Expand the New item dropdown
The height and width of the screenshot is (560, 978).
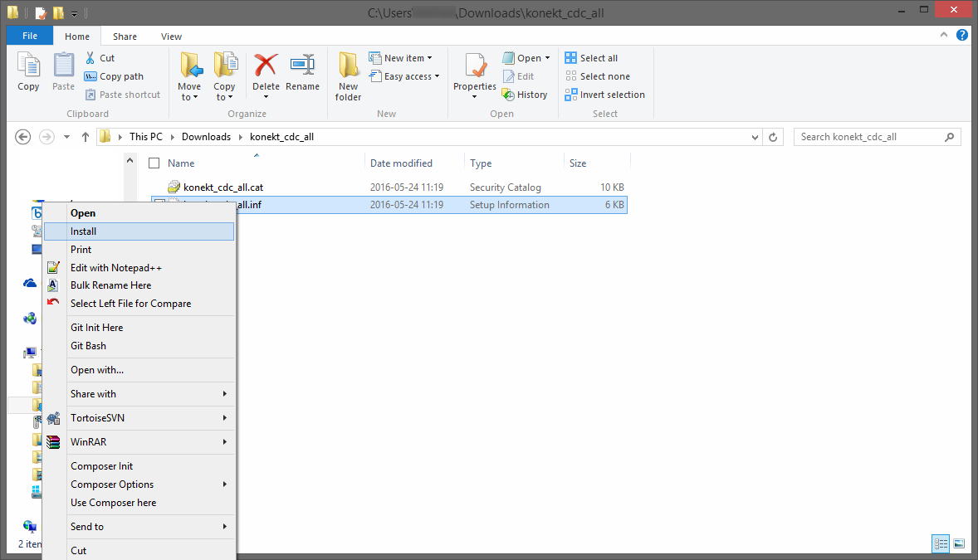click(x=430, y=58)
